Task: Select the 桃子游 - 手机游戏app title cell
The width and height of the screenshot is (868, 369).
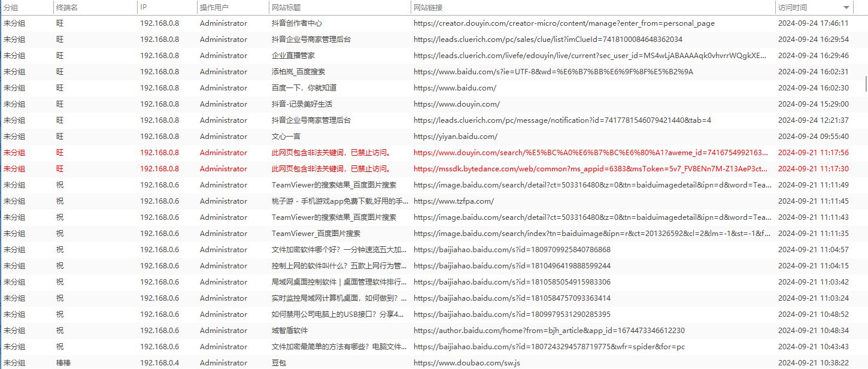Action: click(x=340, y=201)
